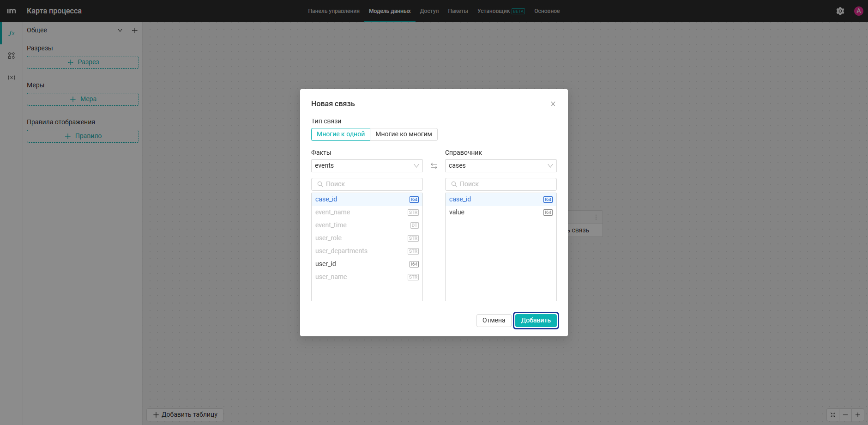Click the plus icon next to Общее
868x425 pixels.
(x=135, y=30)
